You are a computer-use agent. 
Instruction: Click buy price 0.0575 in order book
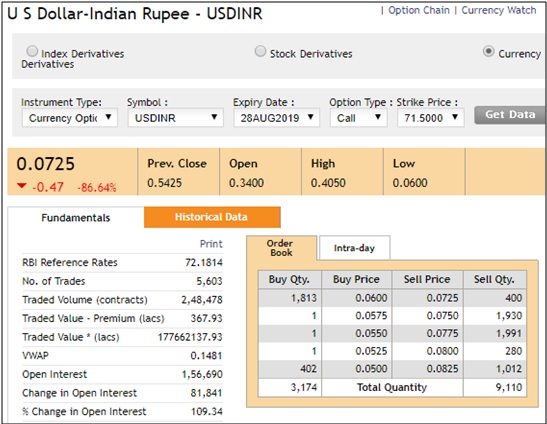click(x=371, y=316)
